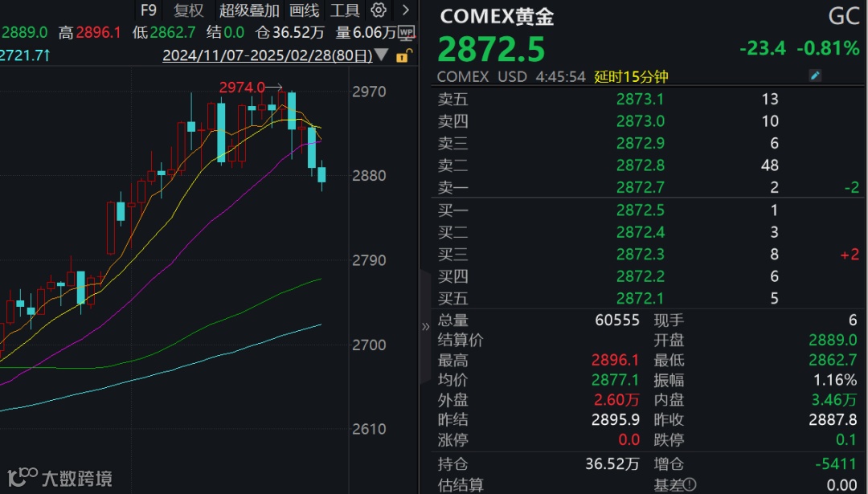Open the 超级叠加 overlay menu
The width and height of the screenshot is (868, 494).
tap(249, 10)
